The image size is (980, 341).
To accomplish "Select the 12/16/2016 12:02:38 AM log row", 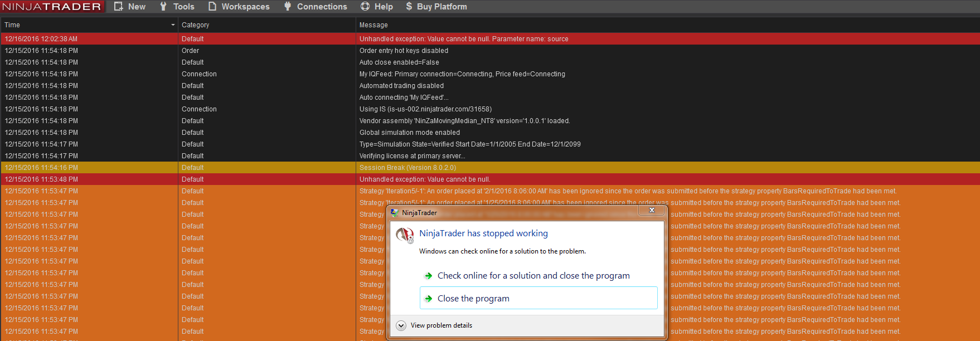I will coord(491,39).
